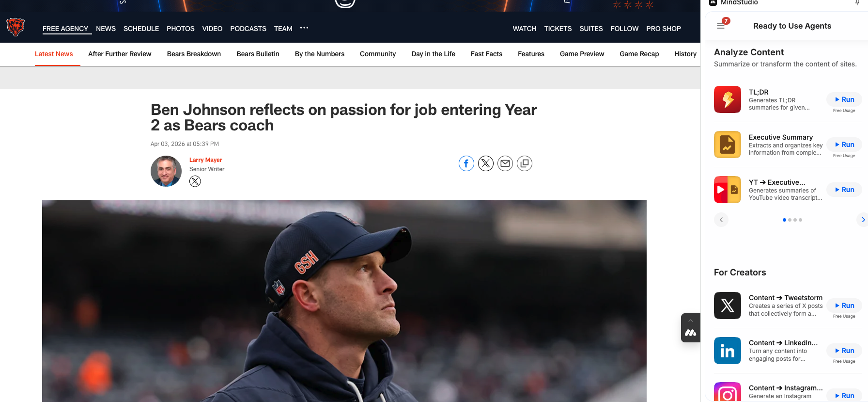Viewport: 868px width, 402px height.
Task: Share article by email icon
Action: (x=505, y=163)
